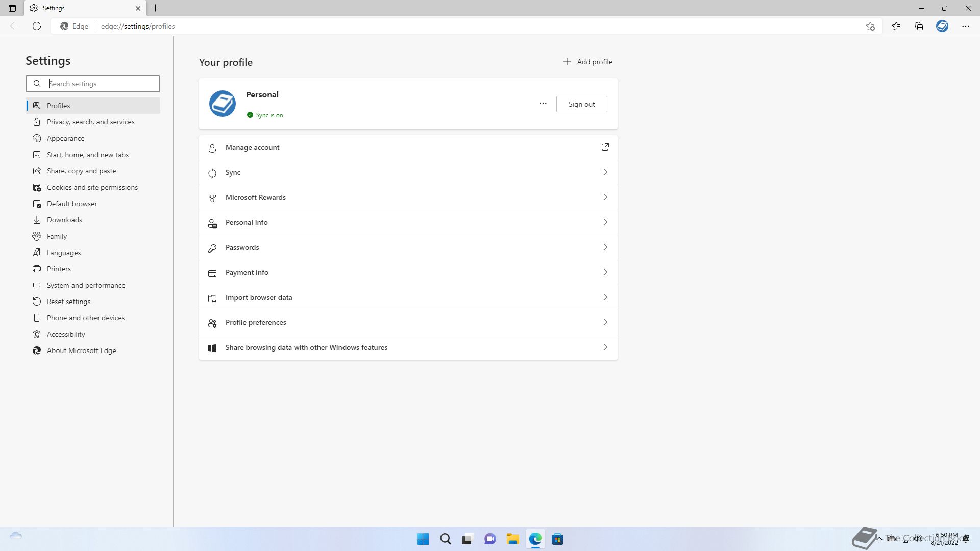Click the Payment info card icon

[212, 273]
